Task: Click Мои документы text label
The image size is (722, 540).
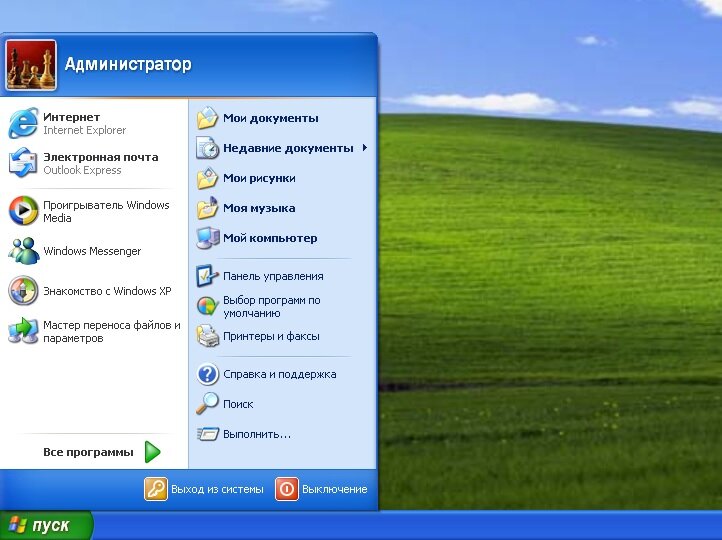Action: [x=271, y=118]
